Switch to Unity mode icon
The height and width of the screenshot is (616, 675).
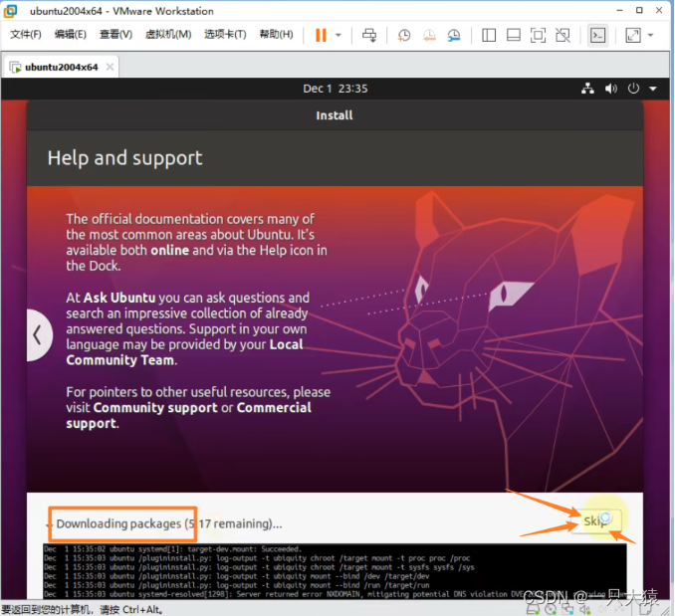[x=562, y=35]
